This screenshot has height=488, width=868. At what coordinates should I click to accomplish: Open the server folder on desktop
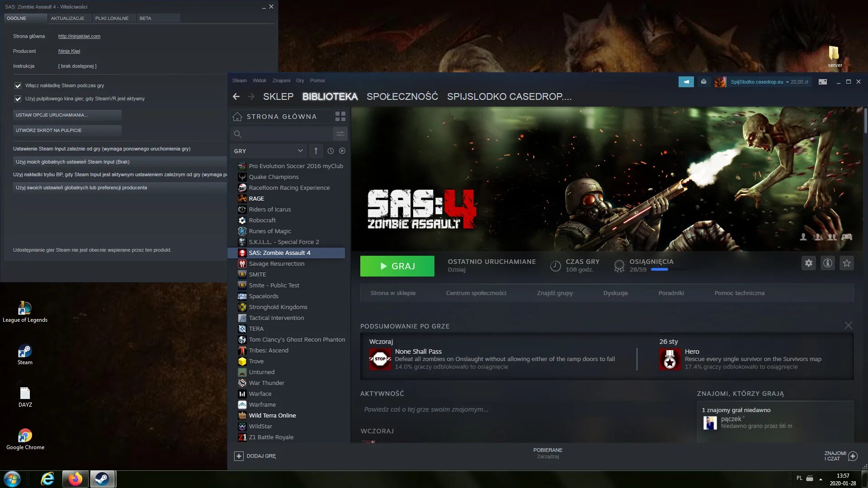coord(835,56)
